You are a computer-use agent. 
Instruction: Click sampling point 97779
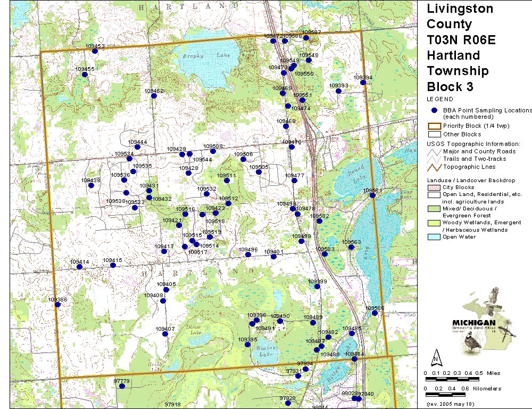(122, 386)
